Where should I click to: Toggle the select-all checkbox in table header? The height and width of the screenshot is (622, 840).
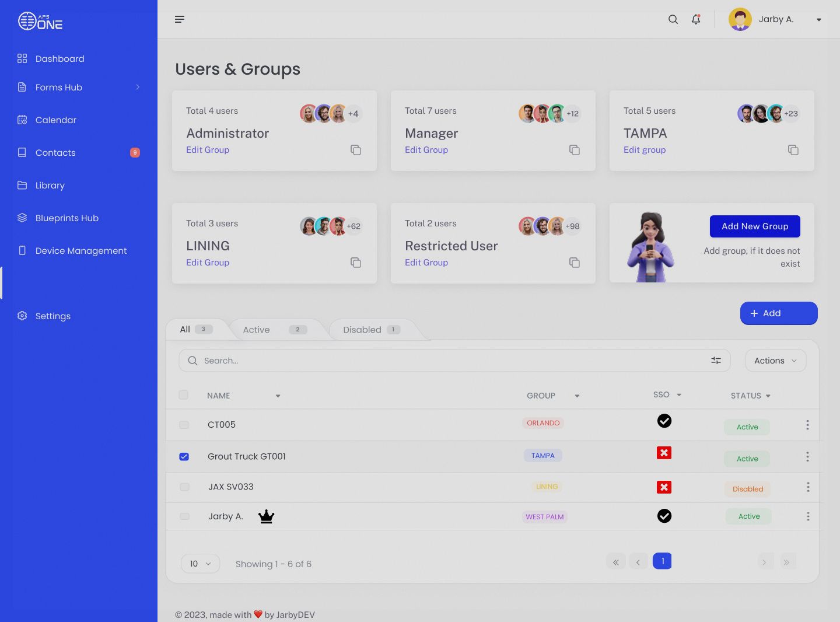tap(183, 395)
